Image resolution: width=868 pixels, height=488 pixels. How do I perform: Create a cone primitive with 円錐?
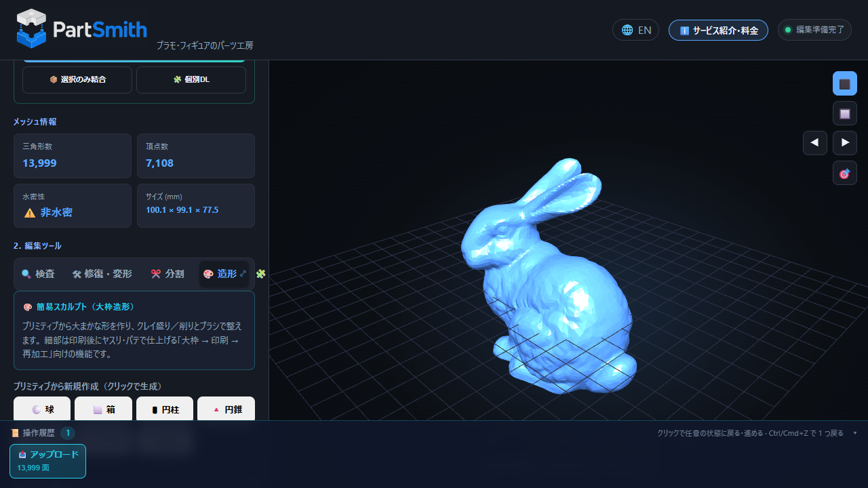(226, 409)
